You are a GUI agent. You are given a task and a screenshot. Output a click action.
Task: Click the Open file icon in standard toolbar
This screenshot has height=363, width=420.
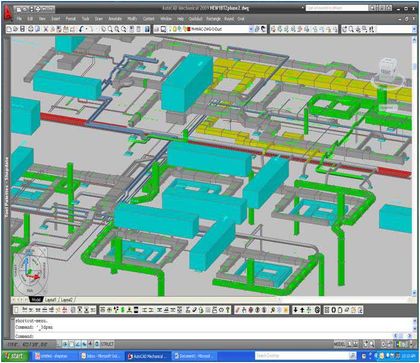pos(16,29)
